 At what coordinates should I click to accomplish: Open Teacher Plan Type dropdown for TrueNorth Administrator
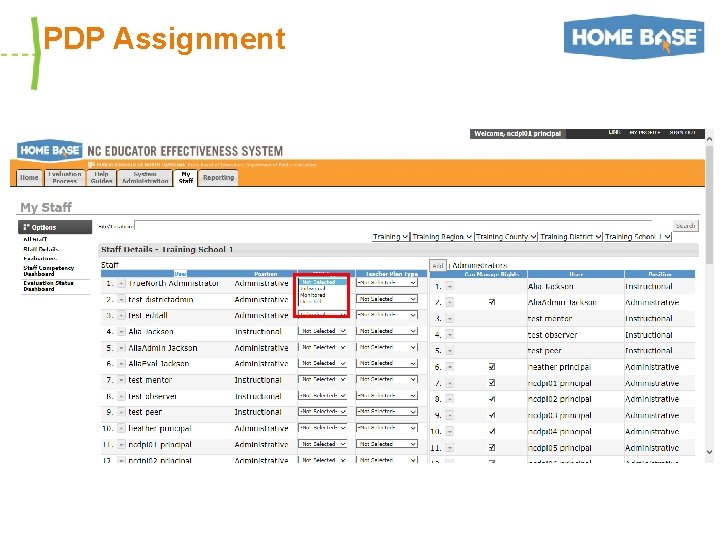[387, 283]
